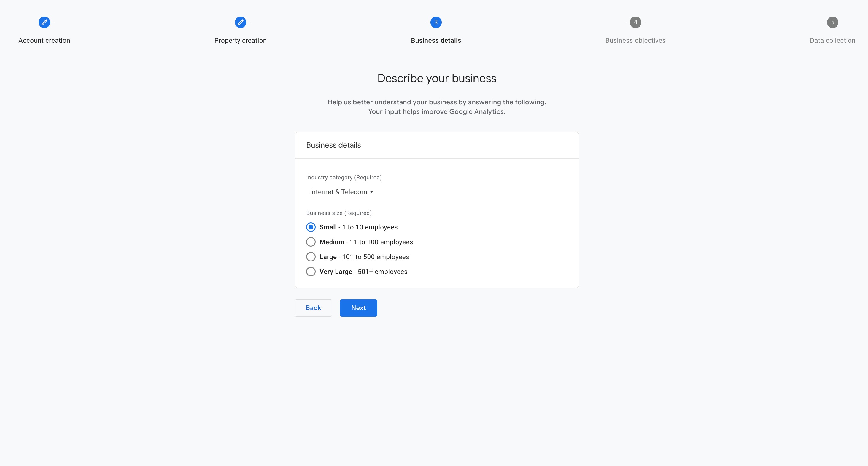Viewport: 868px width, 466px height.
Task: Click the Property creation pencil icon
Action: 240,23
